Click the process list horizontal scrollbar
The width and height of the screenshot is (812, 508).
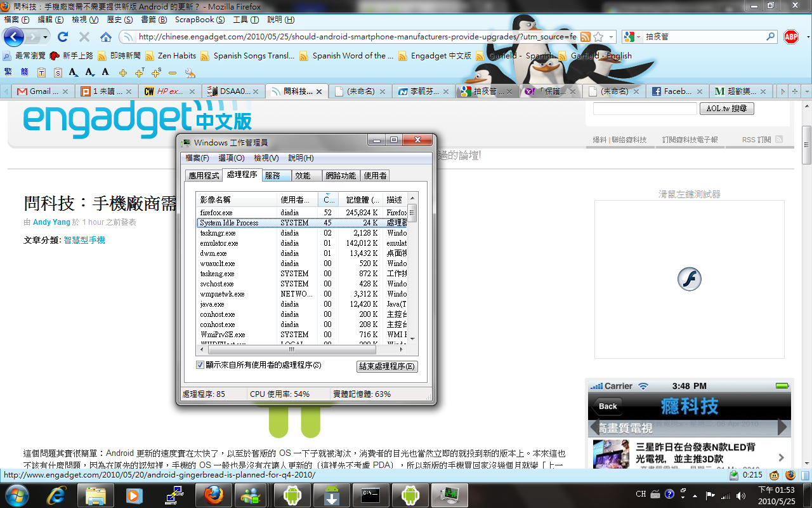(292, 349)
